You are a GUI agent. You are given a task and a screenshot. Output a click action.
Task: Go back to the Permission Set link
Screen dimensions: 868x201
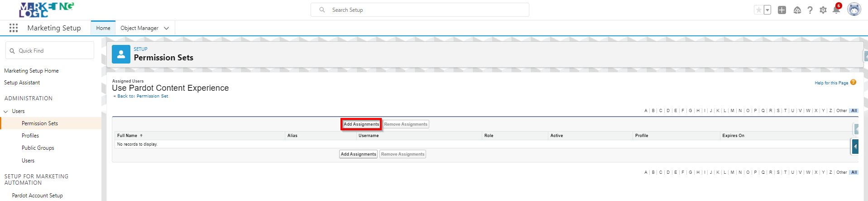[143, 96]
